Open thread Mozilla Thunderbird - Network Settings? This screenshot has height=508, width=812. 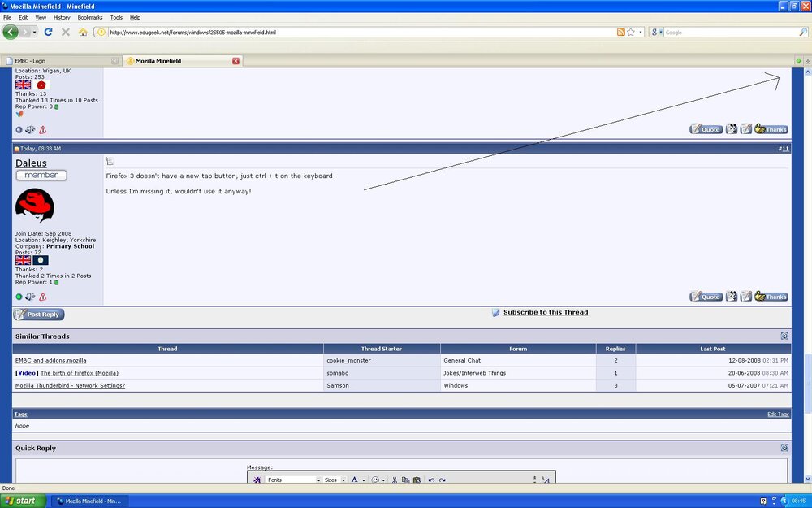tap(70, 385)
